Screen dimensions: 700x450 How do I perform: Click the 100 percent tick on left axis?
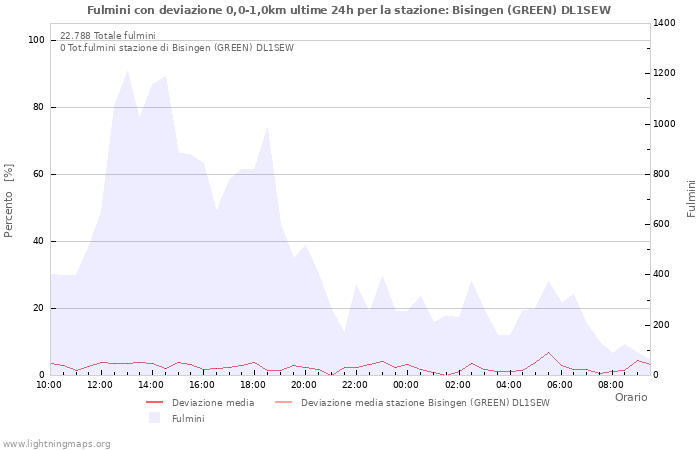point(36,40)
